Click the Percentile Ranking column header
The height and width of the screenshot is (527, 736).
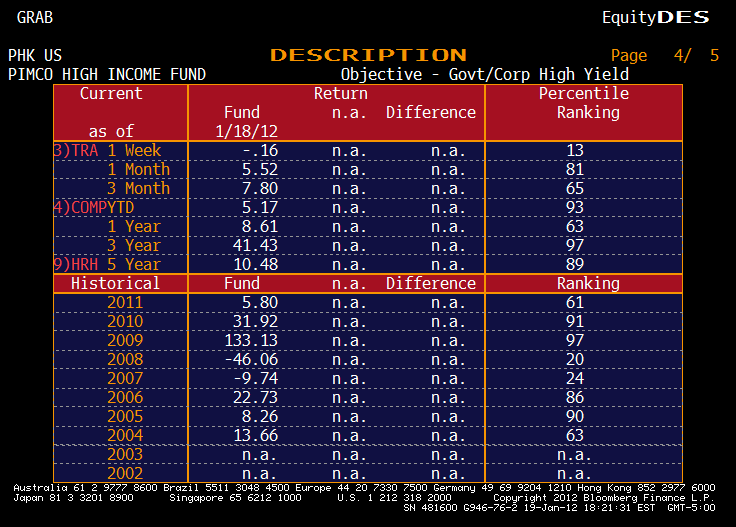pyautogui.click(x=584, y=103)
